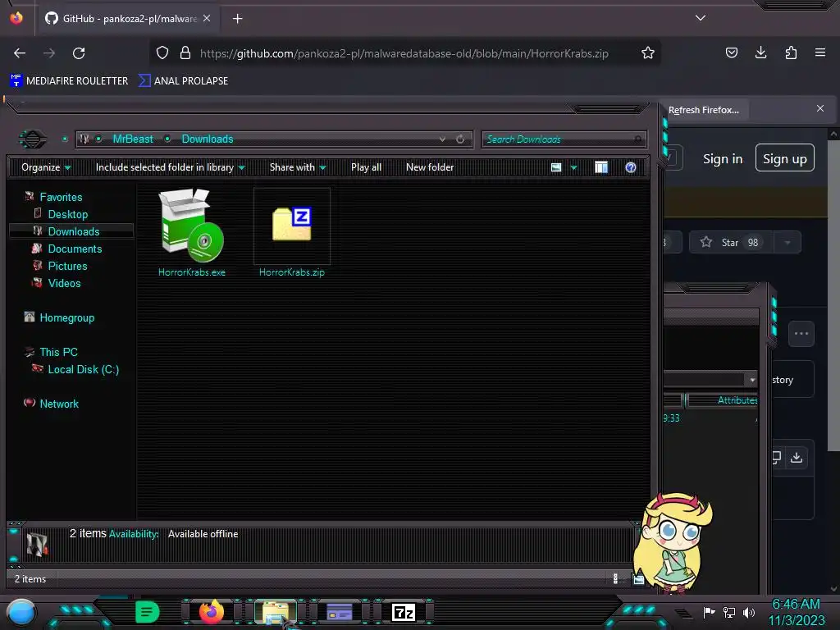Download raw file icon on GitHub
The width and height of the screenshot is (840, 630).
(797, 458)
